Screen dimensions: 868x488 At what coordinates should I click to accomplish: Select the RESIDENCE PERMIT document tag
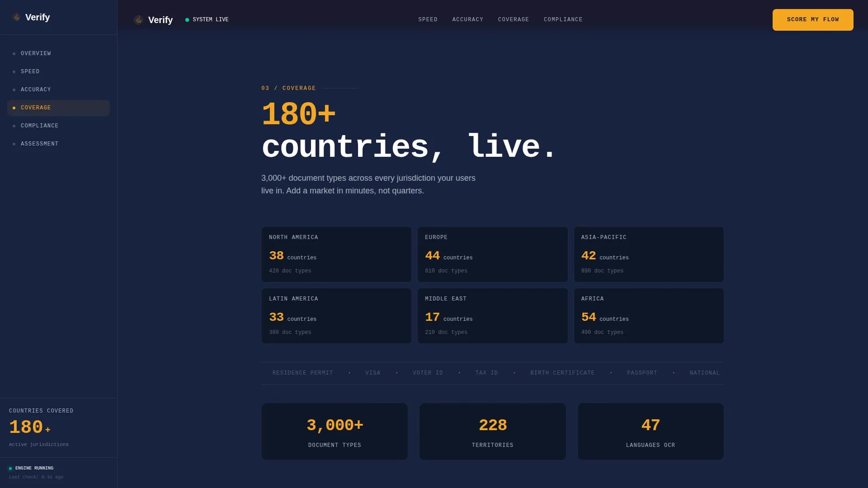pyautogui.click(x=302, y=373)
